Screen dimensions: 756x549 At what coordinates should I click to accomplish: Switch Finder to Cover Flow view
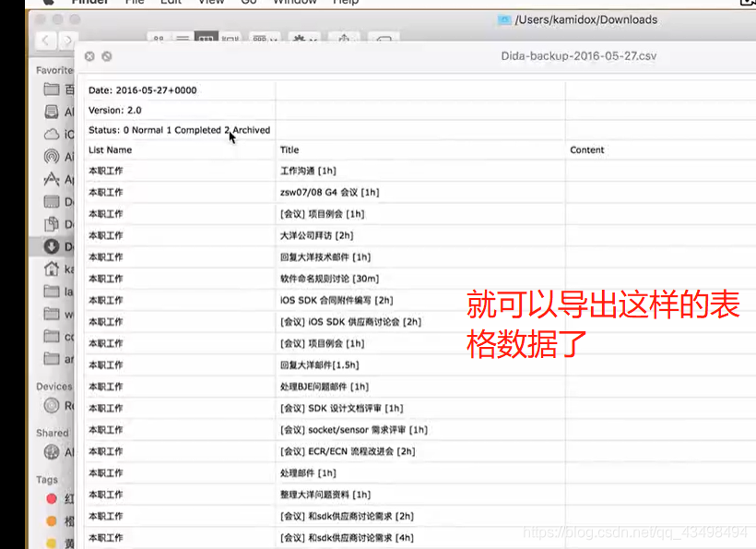point(230,38)
